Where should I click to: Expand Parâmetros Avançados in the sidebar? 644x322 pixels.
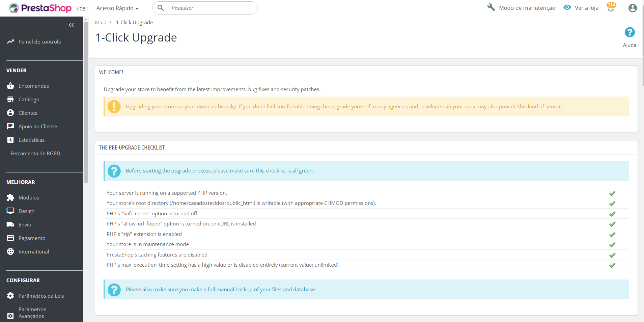click(32, 312)
